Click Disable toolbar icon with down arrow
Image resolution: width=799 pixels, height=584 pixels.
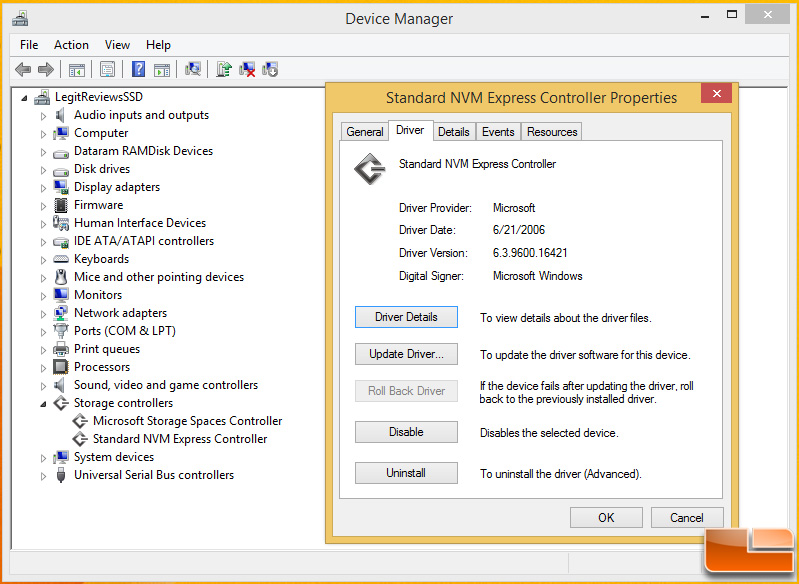point(270,69)
